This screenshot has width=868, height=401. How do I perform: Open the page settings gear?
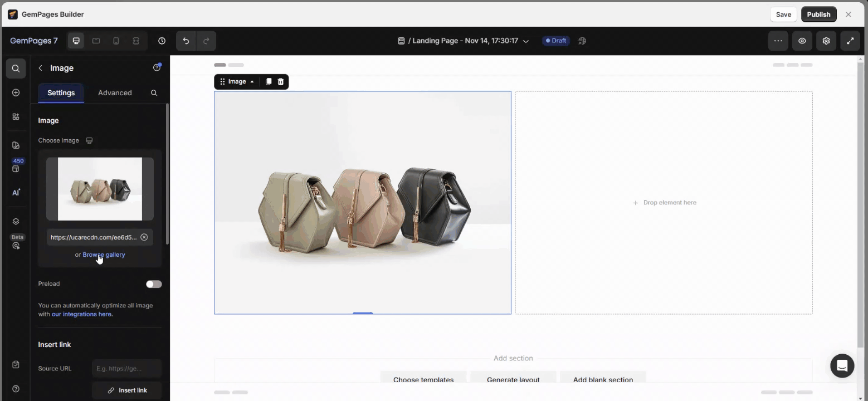826,41
